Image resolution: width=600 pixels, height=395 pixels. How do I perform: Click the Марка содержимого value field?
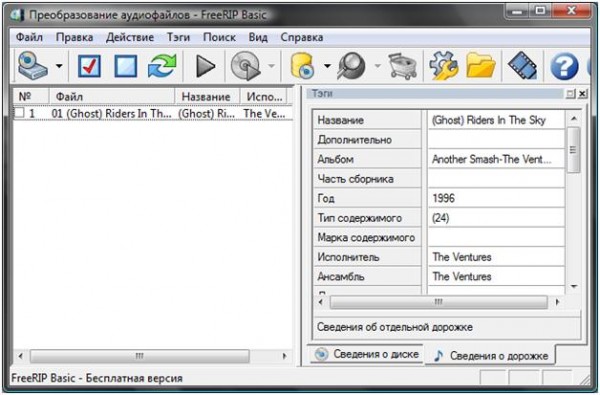(x=496, y=237)
